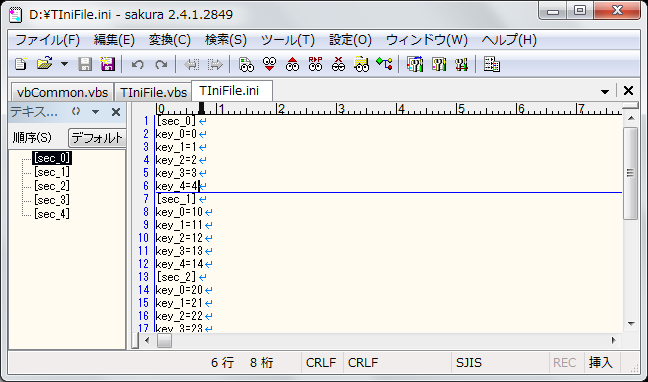This screenshot has width=648, height=382.
Task: Select [sec_1] in the outline tree
Action: coord(52,172)
